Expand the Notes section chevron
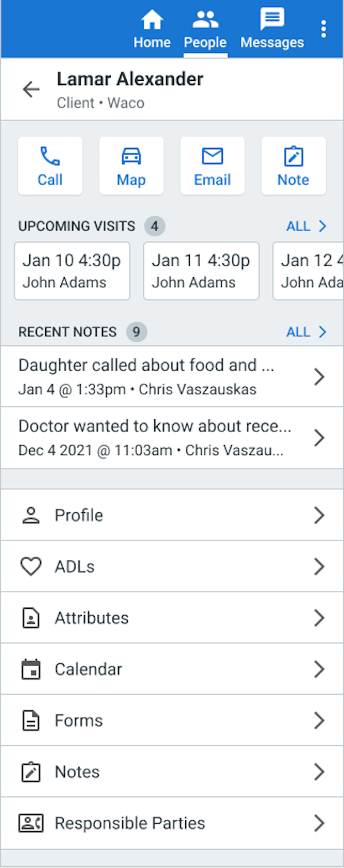The width and height of the screenshot is (344, 868). pyautogui.click(x=319, y=772)
